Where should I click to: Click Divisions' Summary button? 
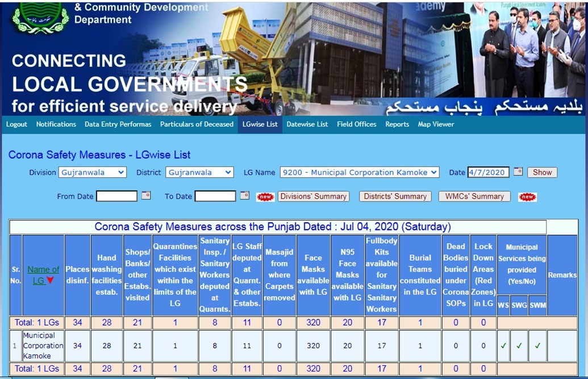coord(314,196)
